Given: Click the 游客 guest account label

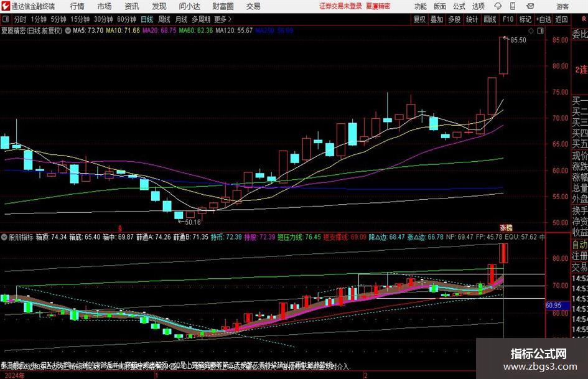Looking at the screenshot, I should (562, 6).
